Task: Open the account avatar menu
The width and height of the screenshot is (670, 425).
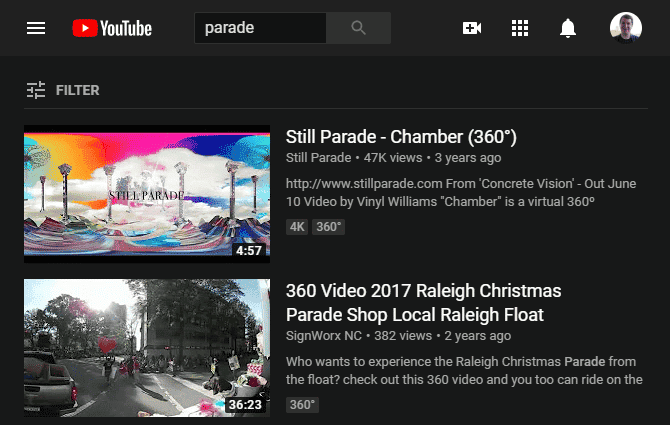Action: coord(626,28)
